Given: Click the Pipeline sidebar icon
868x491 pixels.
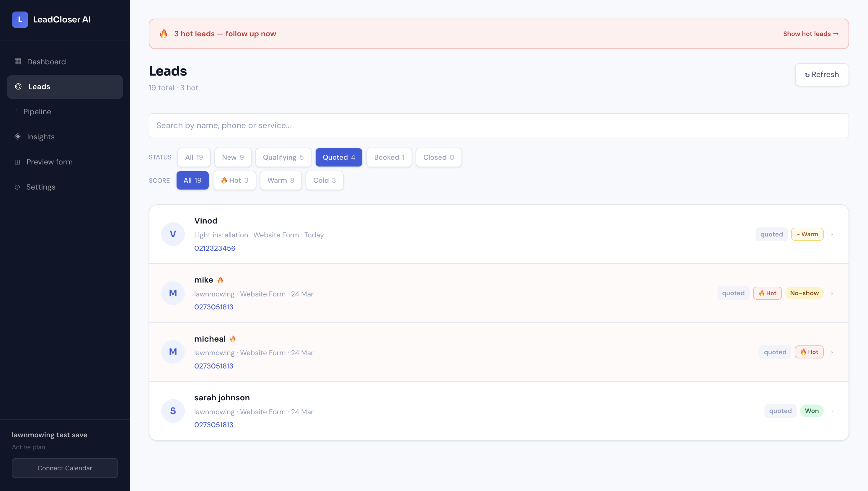Looking at the screenshot, I should point(16,112).
